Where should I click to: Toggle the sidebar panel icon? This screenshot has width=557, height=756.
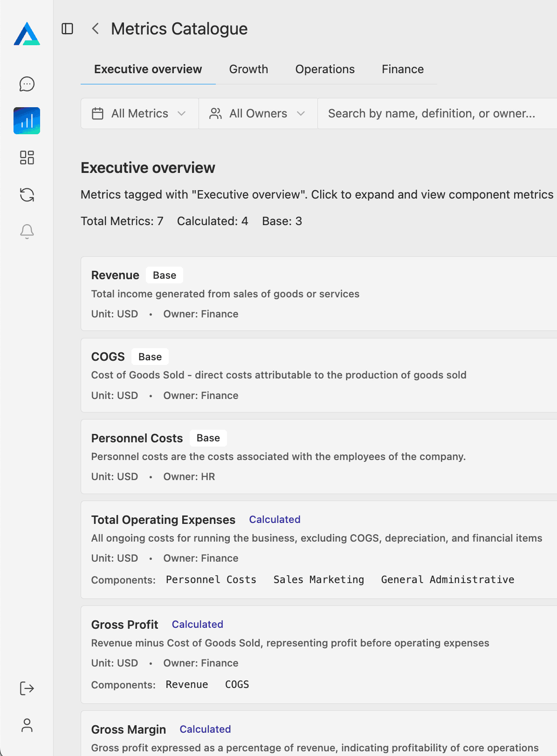[68, 29]
